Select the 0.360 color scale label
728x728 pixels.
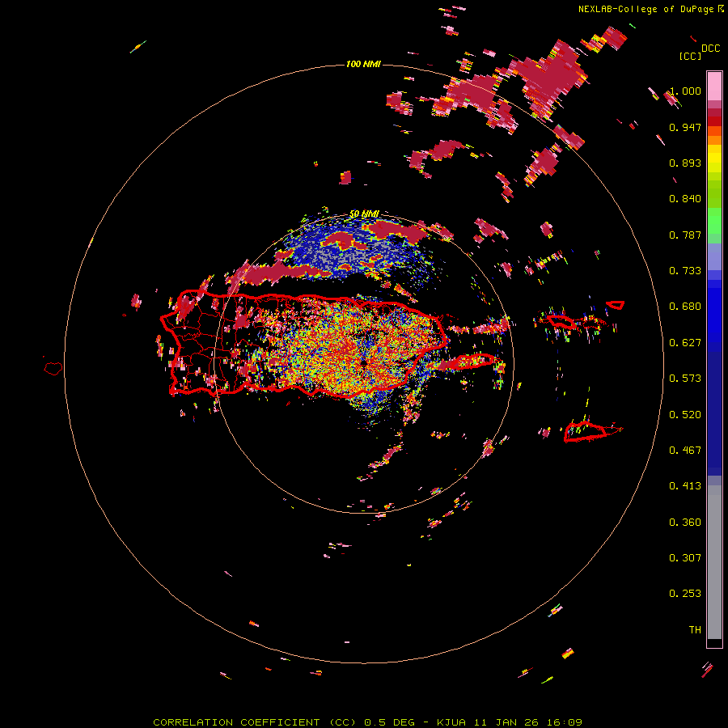685,523
